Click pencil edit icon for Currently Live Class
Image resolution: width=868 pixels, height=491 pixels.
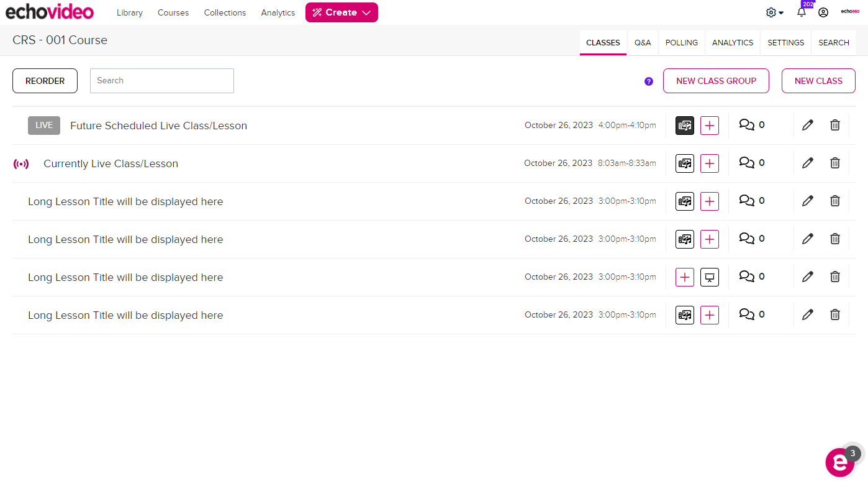(807, 163)
